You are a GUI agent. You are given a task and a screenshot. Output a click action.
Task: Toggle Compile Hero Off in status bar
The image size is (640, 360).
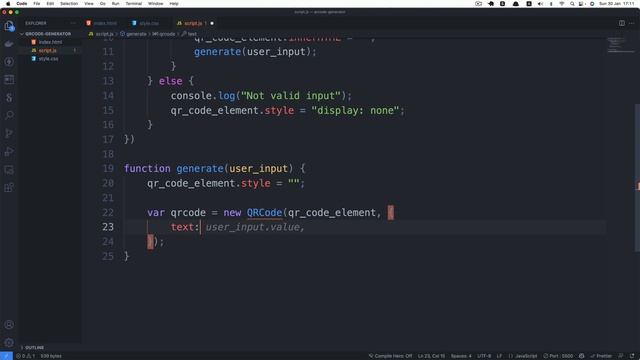click(x=390, y=356)
